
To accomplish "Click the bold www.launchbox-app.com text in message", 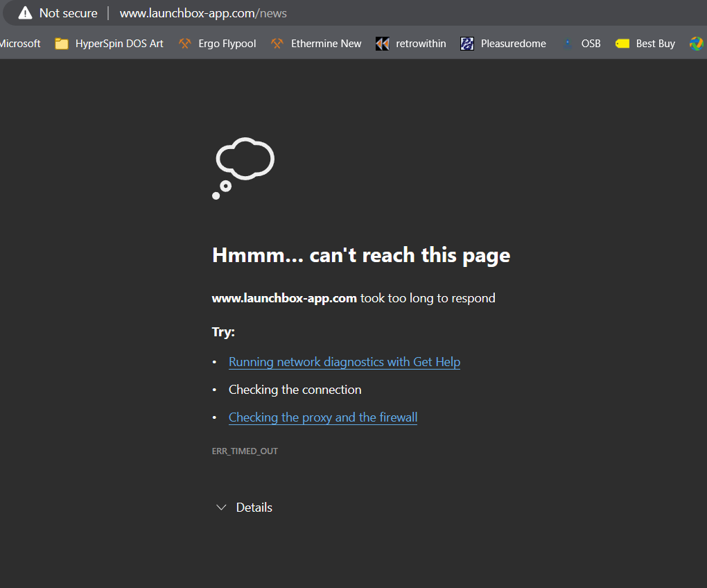I will click(x=284, y=298).
